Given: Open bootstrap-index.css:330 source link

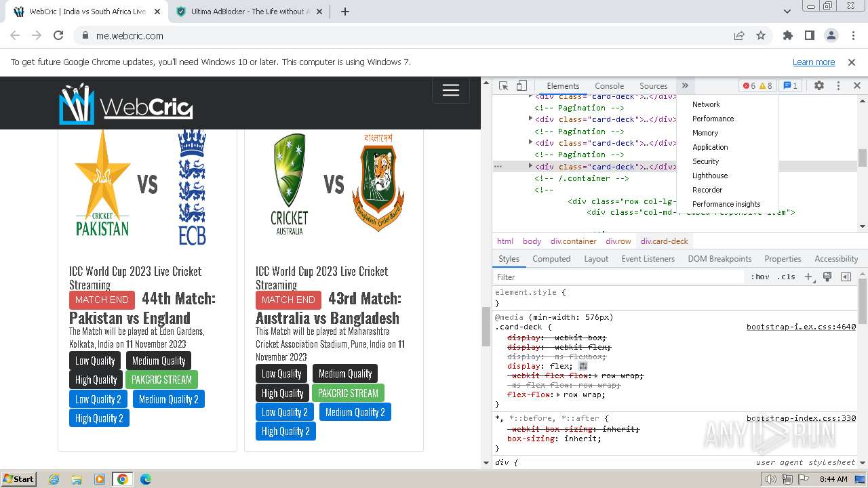Looking at the screenshot, I should click(801, 418).
